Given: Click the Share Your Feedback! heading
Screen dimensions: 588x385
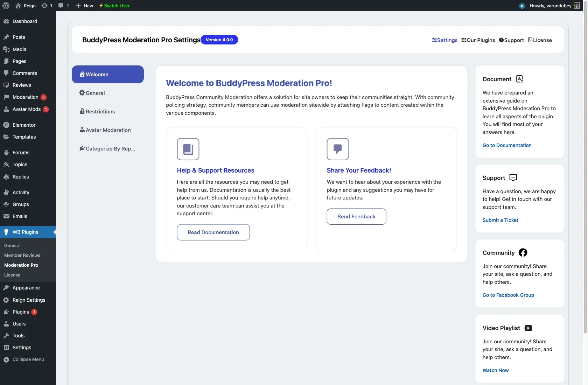Looking at the screenshot, I should [359, 170].
